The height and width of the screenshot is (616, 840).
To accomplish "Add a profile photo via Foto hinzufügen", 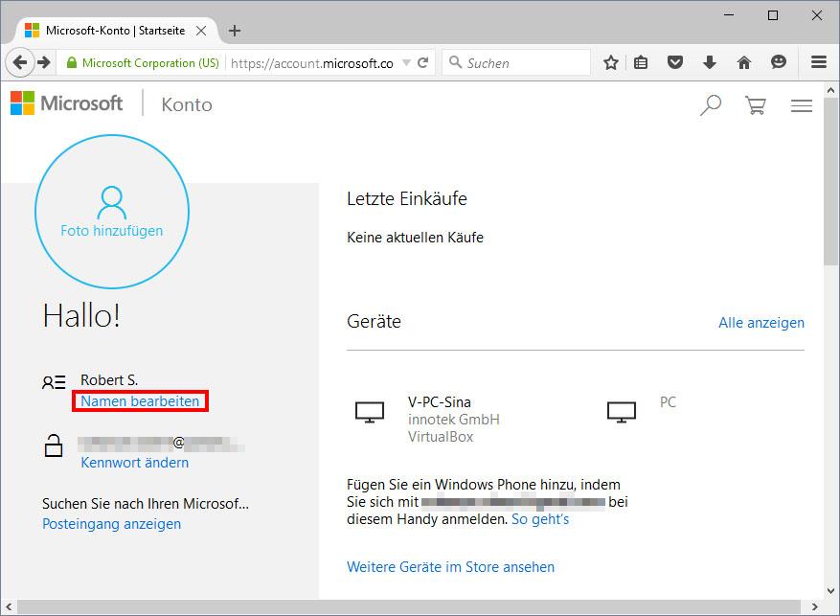I will pos(112,212).
